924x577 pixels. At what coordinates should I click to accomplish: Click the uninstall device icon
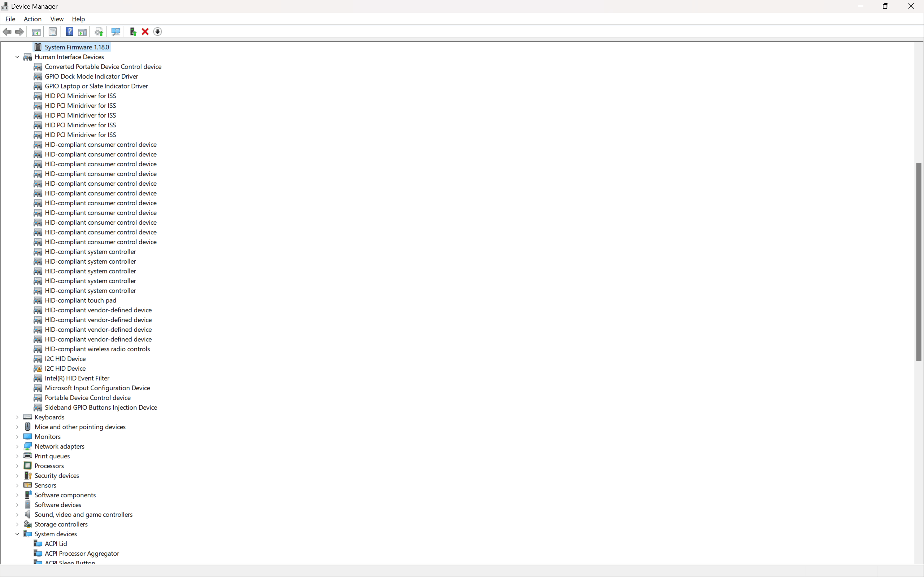click(x=144, y=31)
